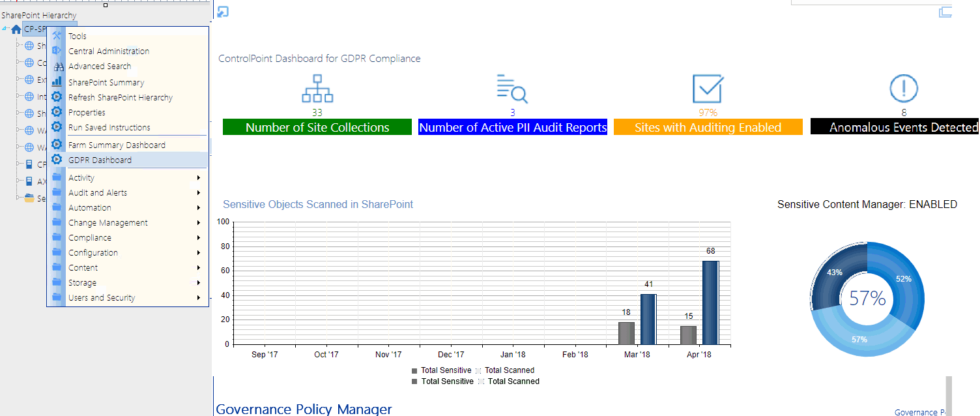Screen dimensions: 980x416
Task: Click the home icon beside CP-SP root node
Action: tap(15, 29)
